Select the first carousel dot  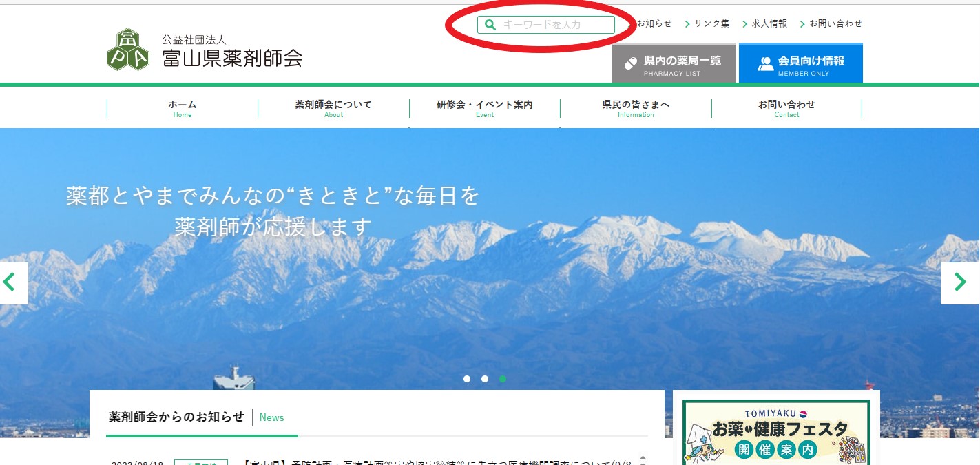click(467, 379)
